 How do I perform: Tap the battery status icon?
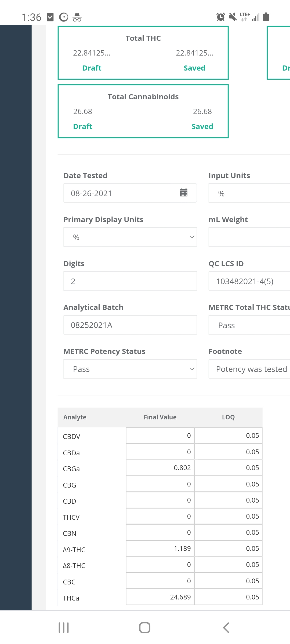click(x=266, y=17)
